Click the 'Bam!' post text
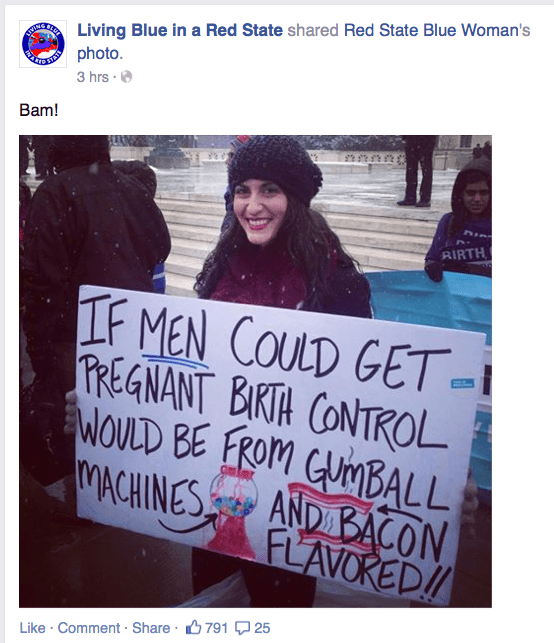The height and width of the screenshot is (643, 554). (x=39, y=110)
